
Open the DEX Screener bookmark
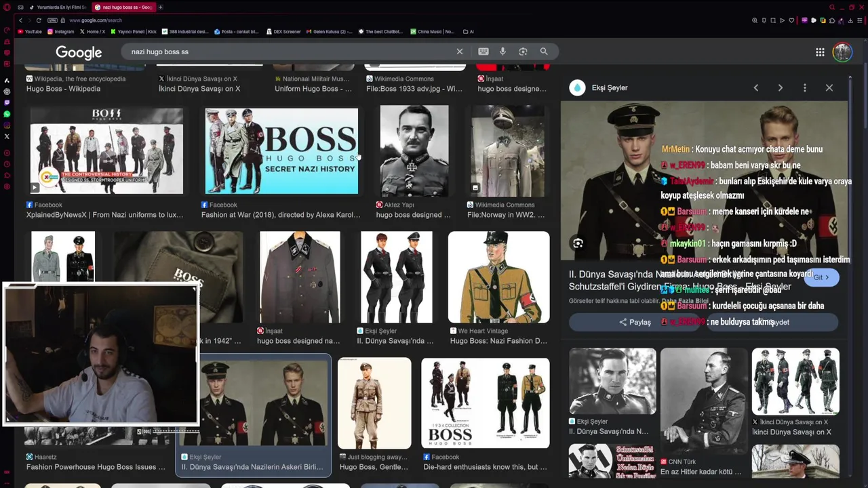[x=283, y=32]
